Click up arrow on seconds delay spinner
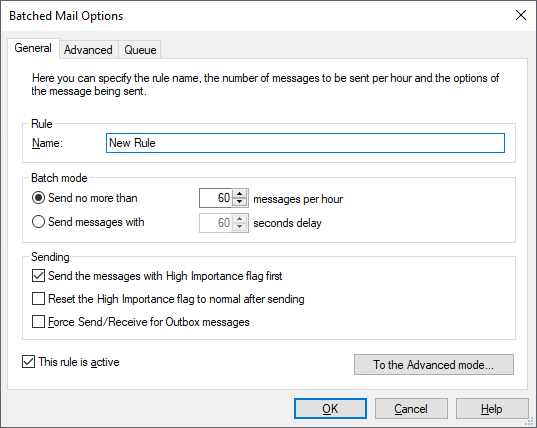 click(240, 218)
